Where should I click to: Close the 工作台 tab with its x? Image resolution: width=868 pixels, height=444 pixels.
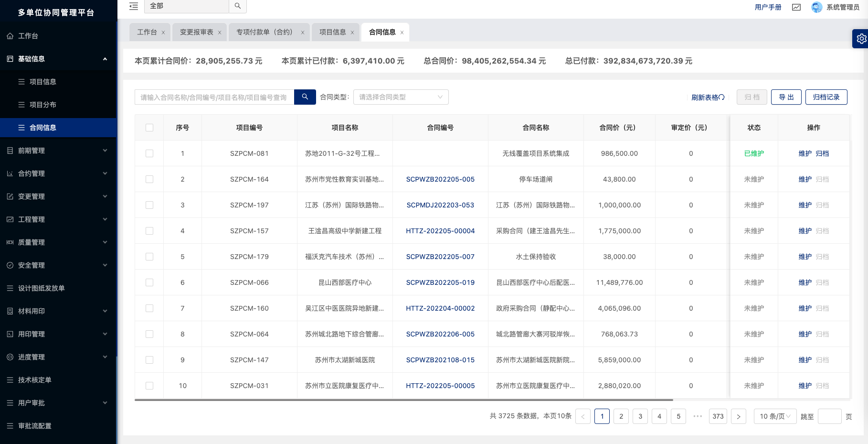click(163, 32)
